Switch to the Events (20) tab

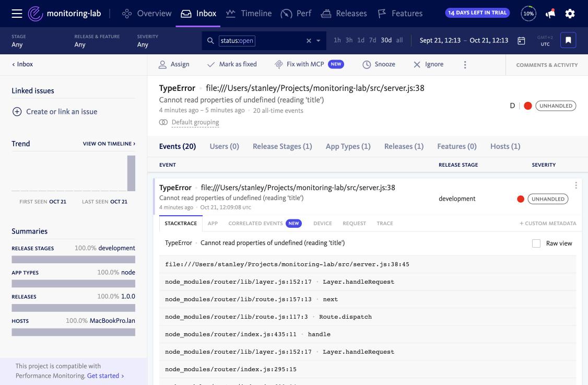coord(178,146)
